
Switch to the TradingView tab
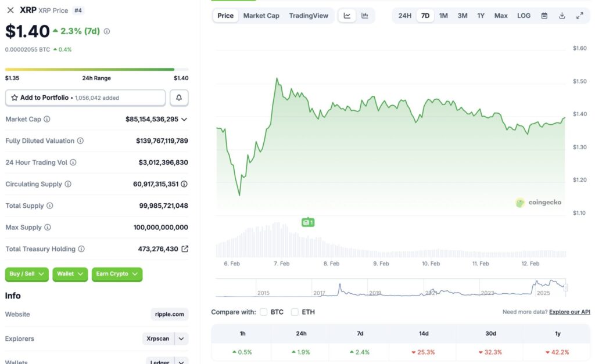pos(309,16)
